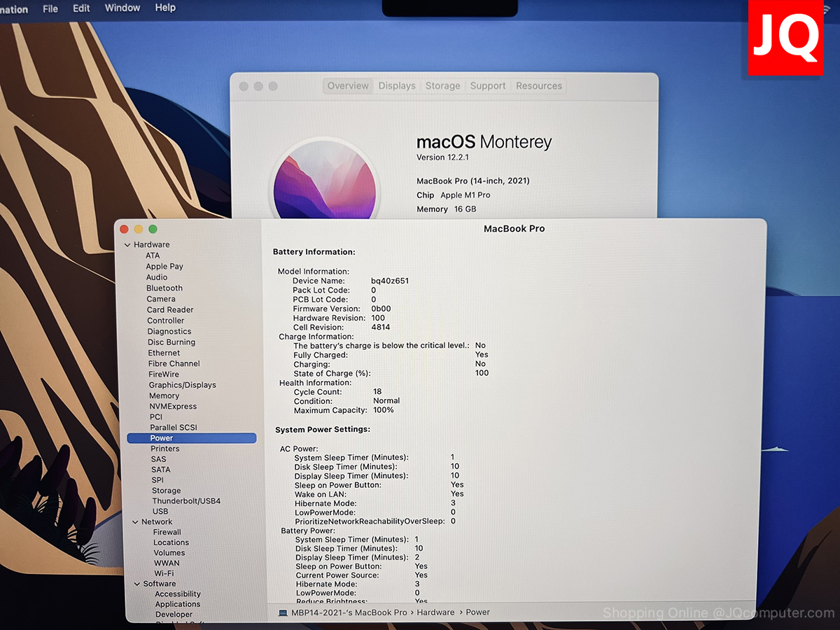The height and width of the screenshot is (630, 840).
Task: Collapse the Hardware section in sidebar
Action: point(127,245)
